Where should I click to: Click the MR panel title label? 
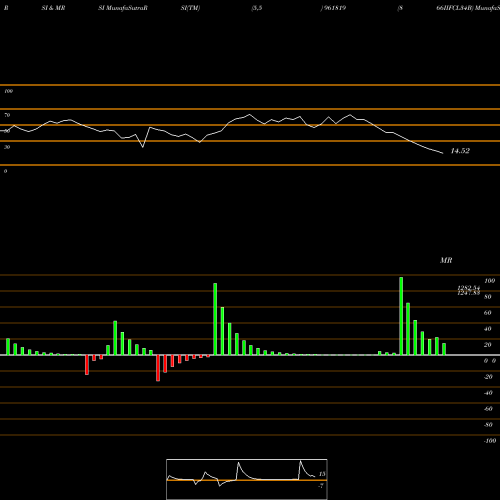point(446,260)
